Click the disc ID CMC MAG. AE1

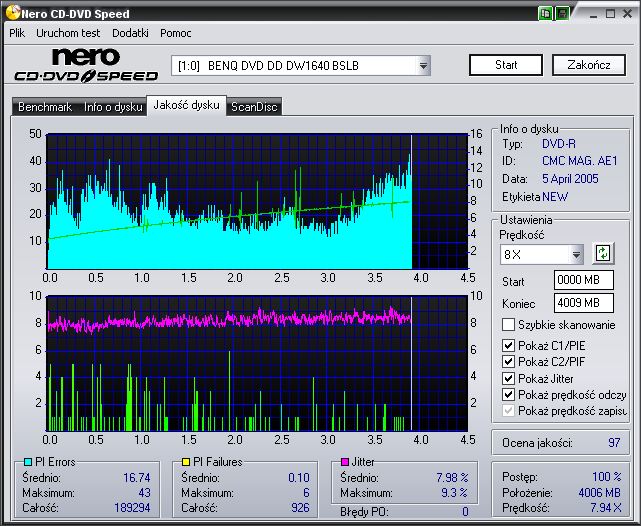[579, 161]
